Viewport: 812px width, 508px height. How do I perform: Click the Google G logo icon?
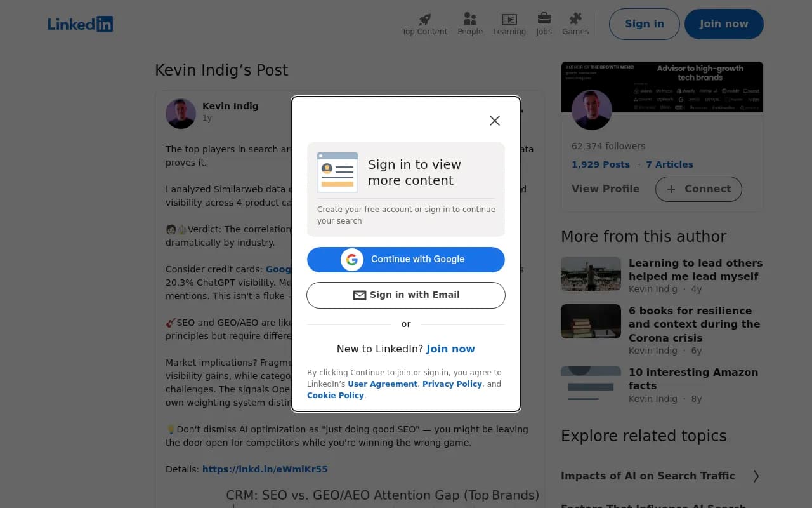tap(352, 259)
